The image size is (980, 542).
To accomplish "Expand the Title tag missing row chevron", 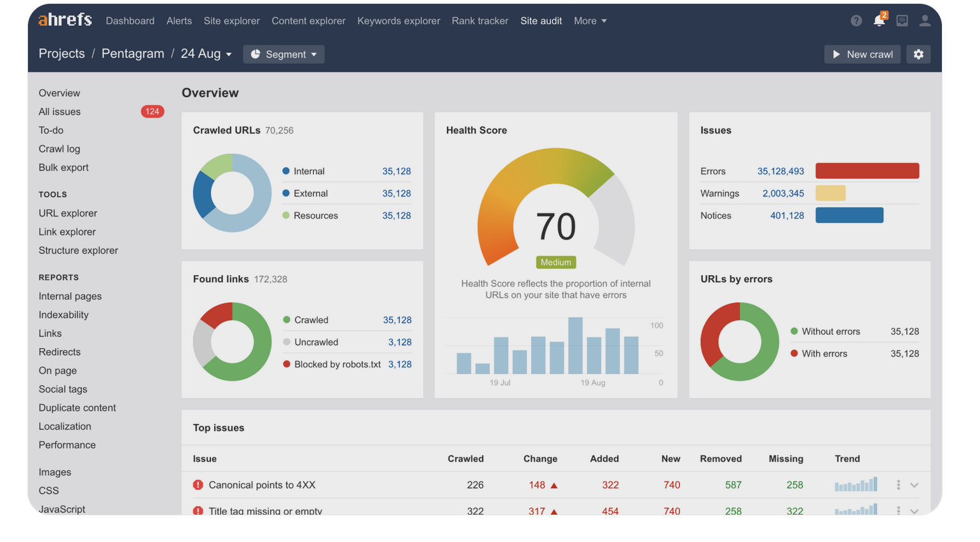I will [914, 511].
